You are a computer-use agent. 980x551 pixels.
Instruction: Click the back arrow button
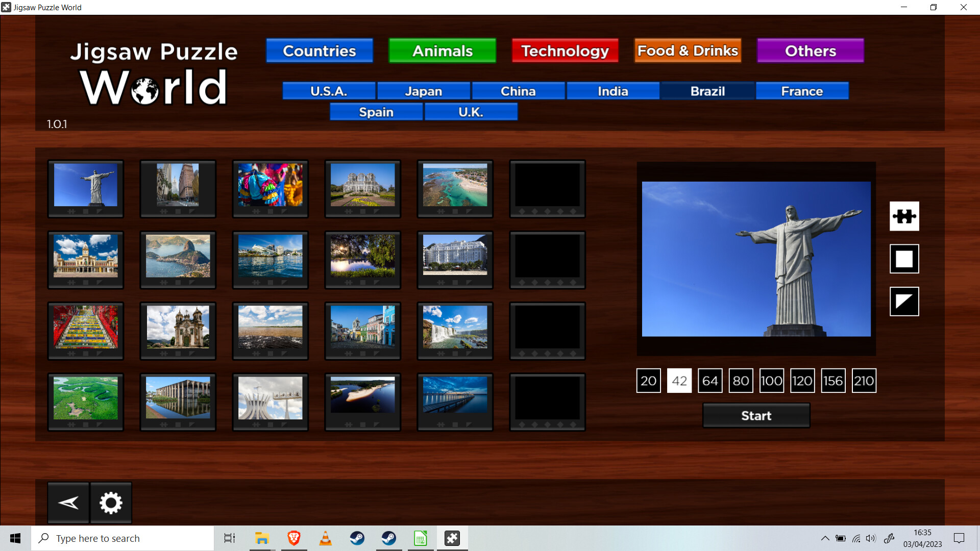coord(68,503)
